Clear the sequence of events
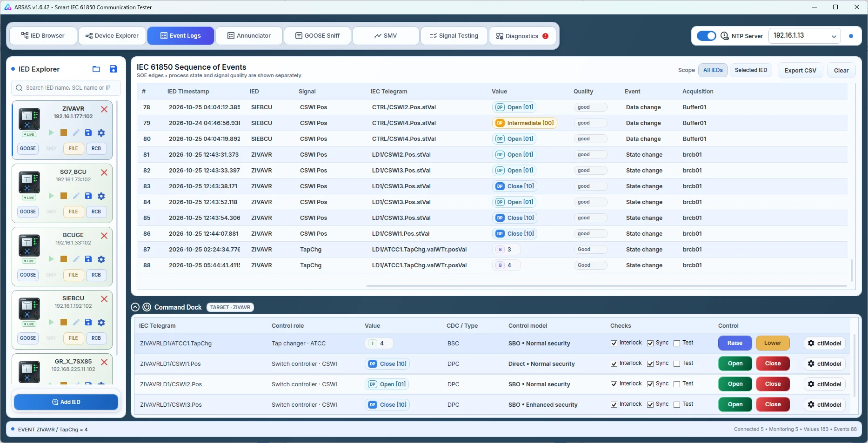868x443 pixels. pyautogui.click(x=841, y=71)
